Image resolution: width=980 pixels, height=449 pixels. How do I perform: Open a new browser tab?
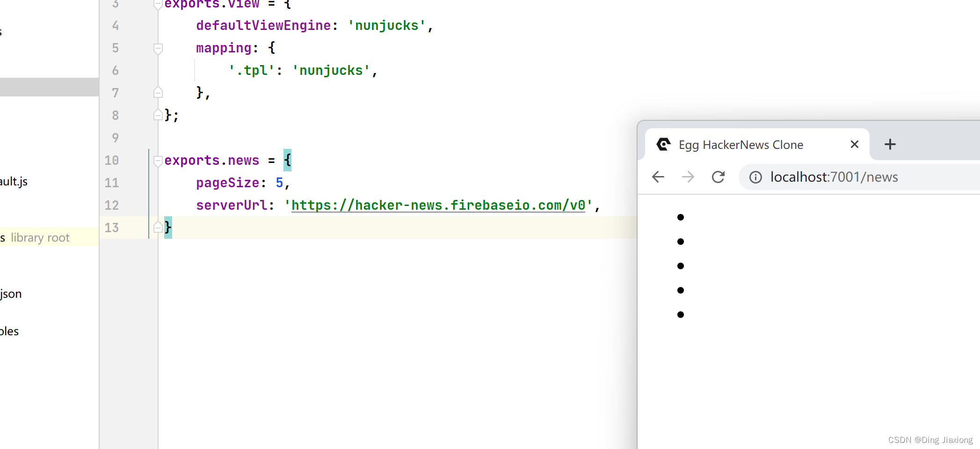(x=890, y=144)
